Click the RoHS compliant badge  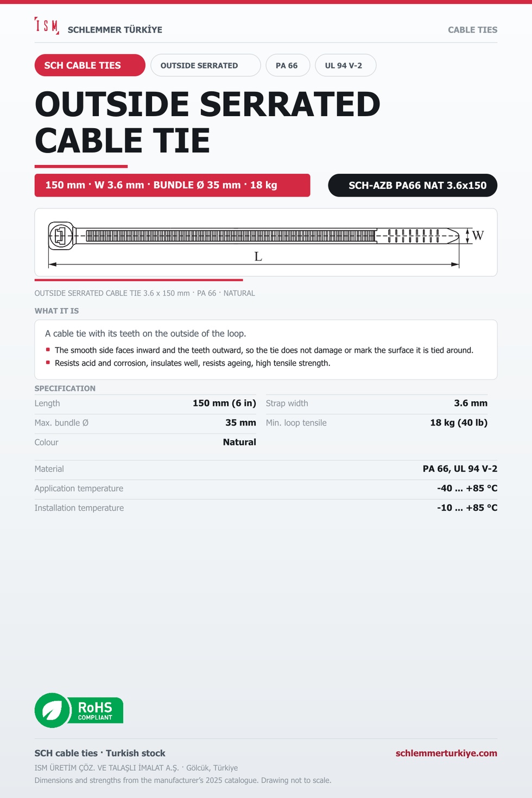point(79,710)
